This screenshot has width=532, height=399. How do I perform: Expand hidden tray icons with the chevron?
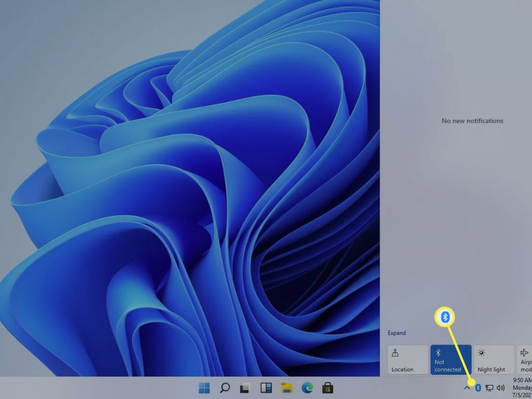coord(467,387)
